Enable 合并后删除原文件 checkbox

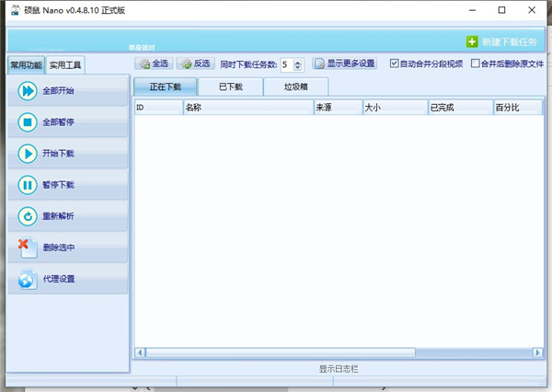[x=475, y=63]
